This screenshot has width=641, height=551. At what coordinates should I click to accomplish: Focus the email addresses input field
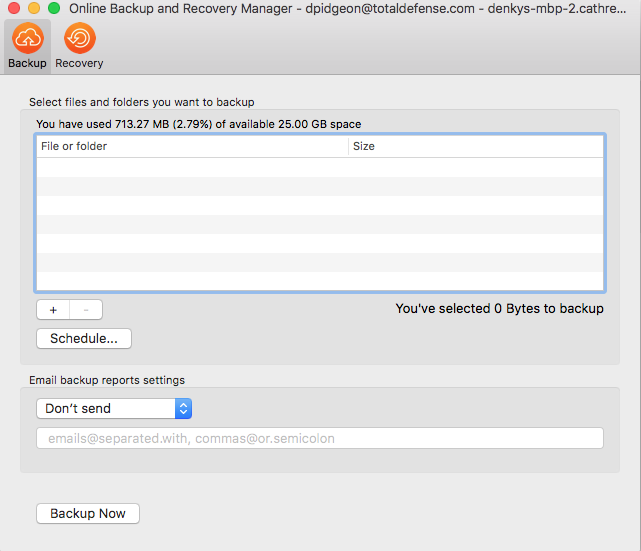(320, 438)
